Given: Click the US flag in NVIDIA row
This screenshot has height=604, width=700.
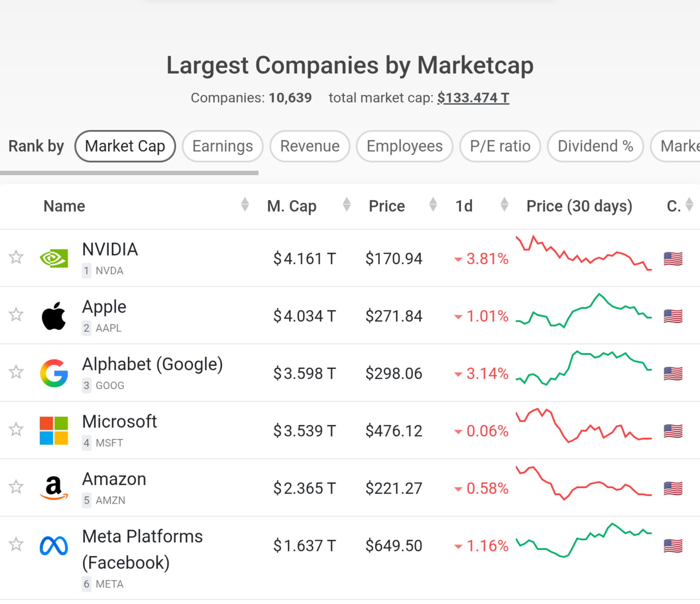Looking at the screenshot, I should coord(673,259).
